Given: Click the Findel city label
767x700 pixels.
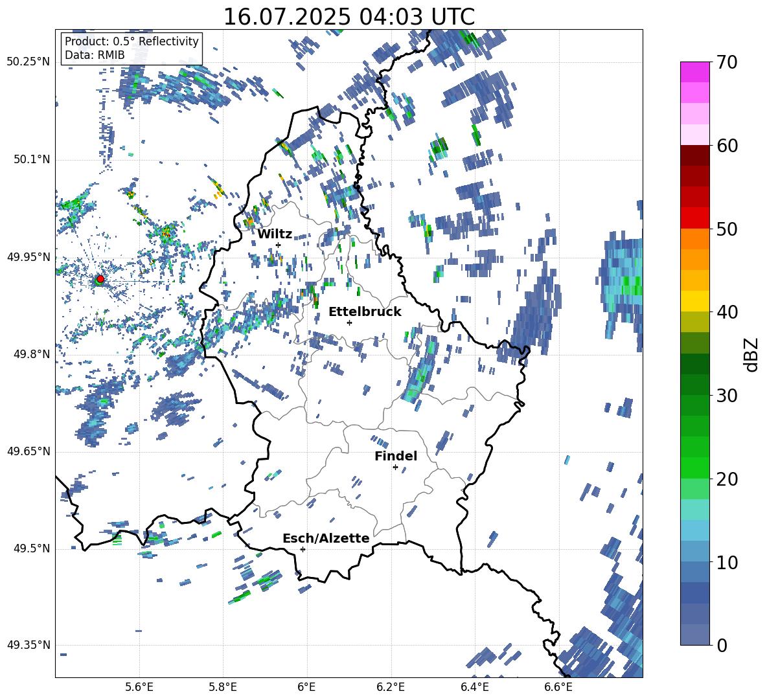Looking at the screenshot, I should click(396, 456).
